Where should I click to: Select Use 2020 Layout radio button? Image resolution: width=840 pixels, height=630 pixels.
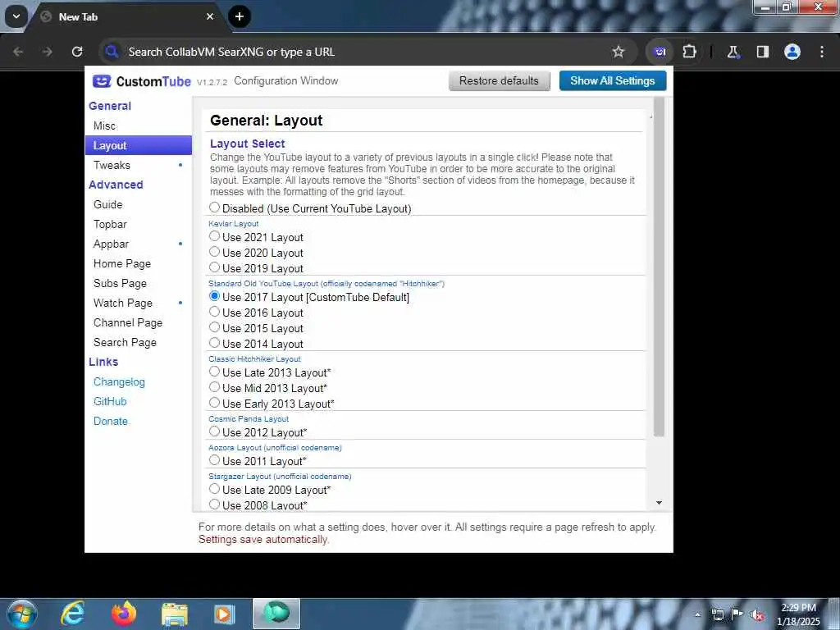pos(214,251)
